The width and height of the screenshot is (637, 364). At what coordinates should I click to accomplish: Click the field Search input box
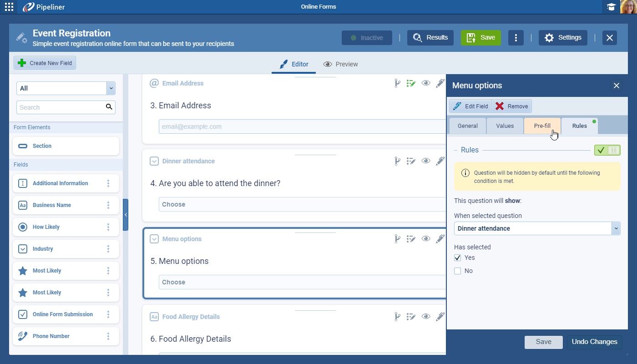61,107
